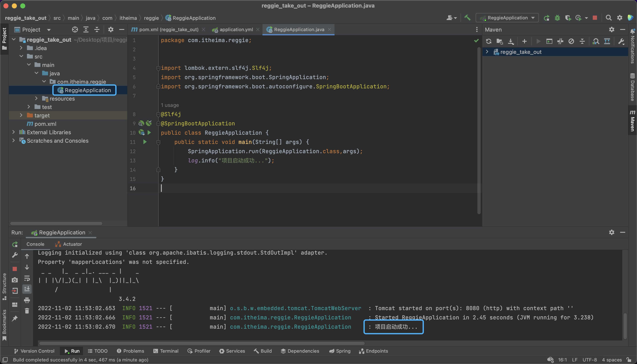Reload all Maven projects icon
This screenshot has height=364, width=637.
click(x=488, y=41)
